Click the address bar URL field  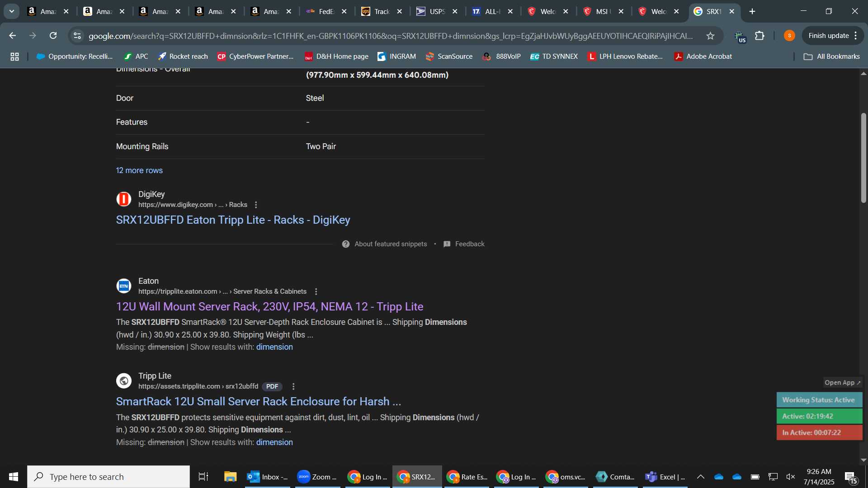tap(391, 36)
